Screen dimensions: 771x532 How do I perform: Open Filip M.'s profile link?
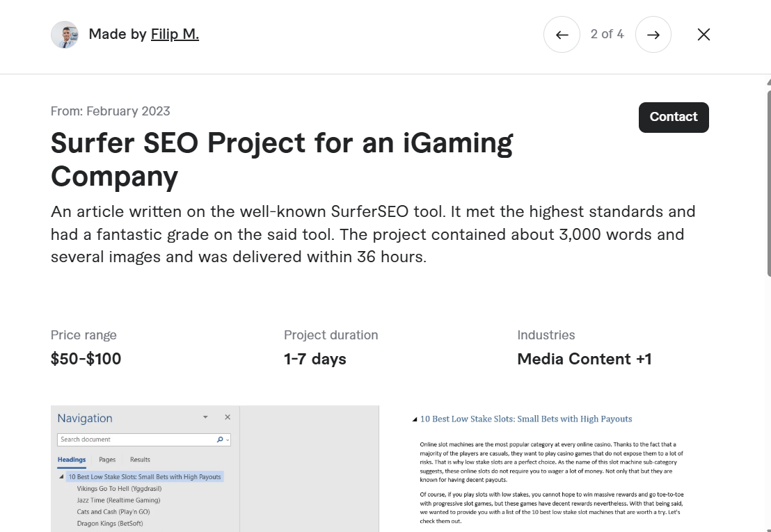(175, 33)
